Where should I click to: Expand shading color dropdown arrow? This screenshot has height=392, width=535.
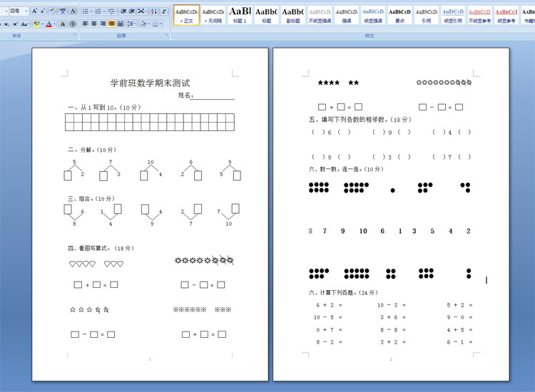click(149, 24)
